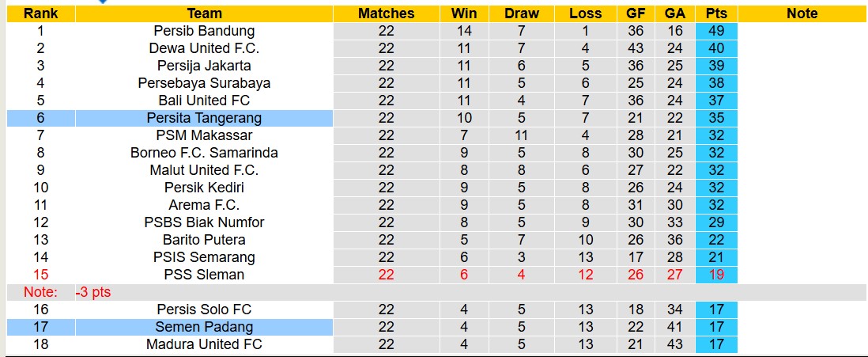Image resolution: width=868 pixels, height=357 pixels.
Task: Open the Dewa United F.C. team link
Action: coord(204,48)
